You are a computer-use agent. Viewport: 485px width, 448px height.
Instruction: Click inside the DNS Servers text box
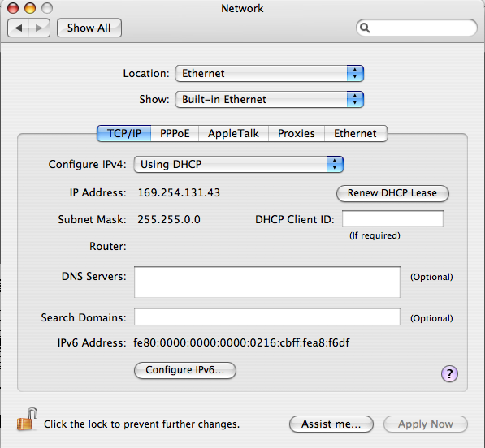tap(267, 282)
